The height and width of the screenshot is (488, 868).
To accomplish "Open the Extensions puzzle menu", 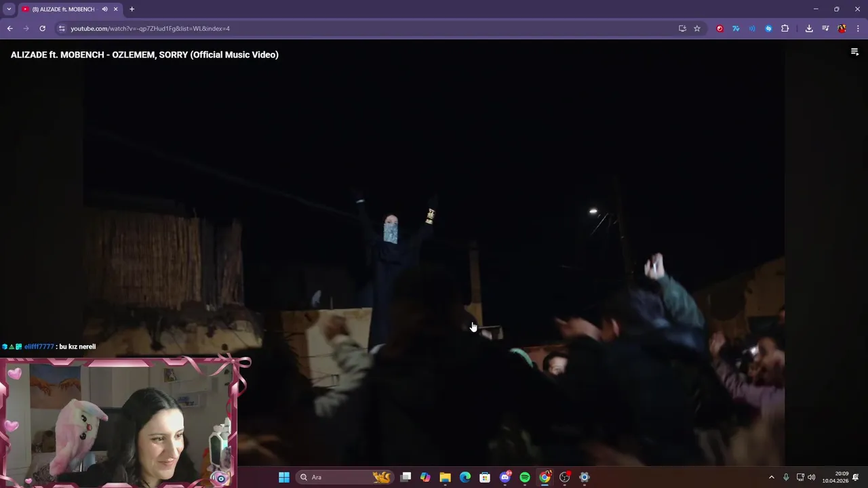I will click(785, 28).
